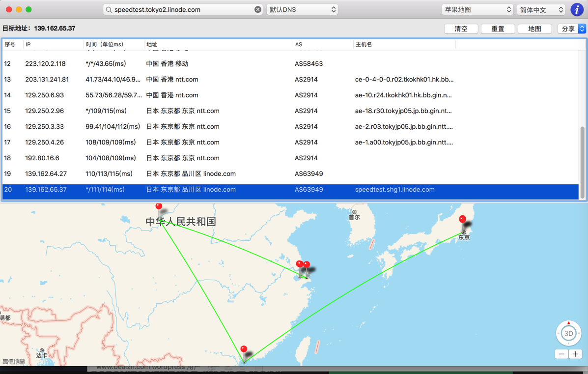Sort by 时间 column header
588x374 pixels.
coord(114,44)
